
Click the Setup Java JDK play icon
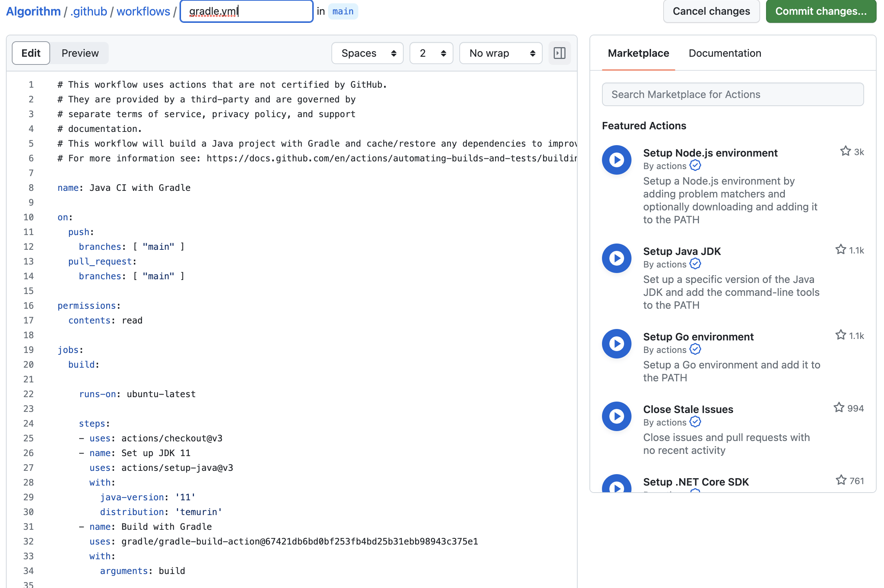tap(616, 258)
